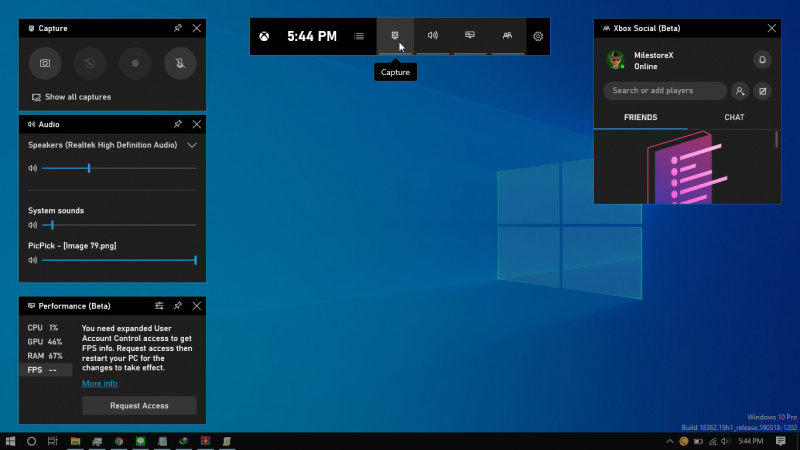Open Task View on taskbar
This screenshot has width=800, height=450.
[x=53, y=441]
